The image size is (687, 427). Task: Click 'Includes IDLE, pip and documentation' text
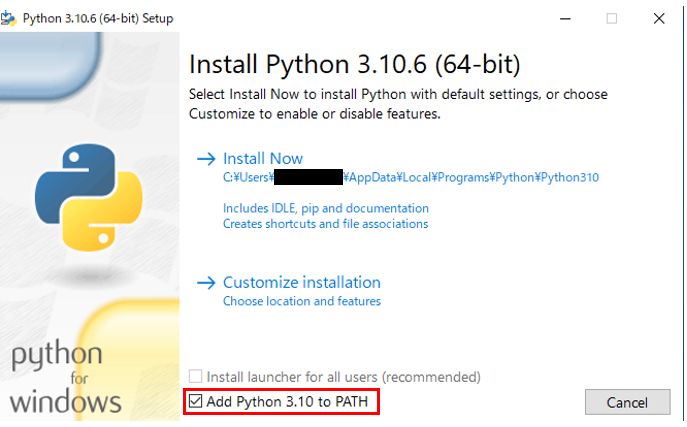[325, 208]
